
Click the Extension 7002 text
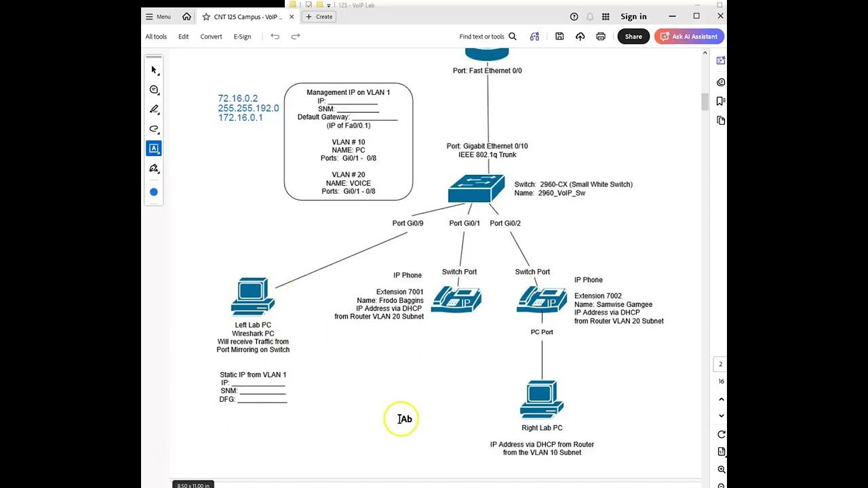[x=597, y=296]
